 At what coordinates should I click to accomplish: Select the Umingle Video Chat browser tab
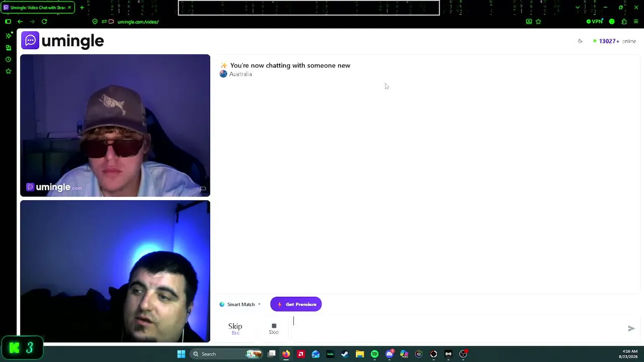point(38,8)
